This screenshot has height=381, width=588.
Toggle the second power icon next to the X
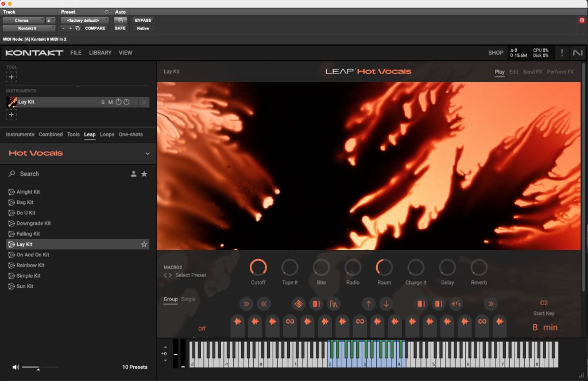tap(127, 102)
